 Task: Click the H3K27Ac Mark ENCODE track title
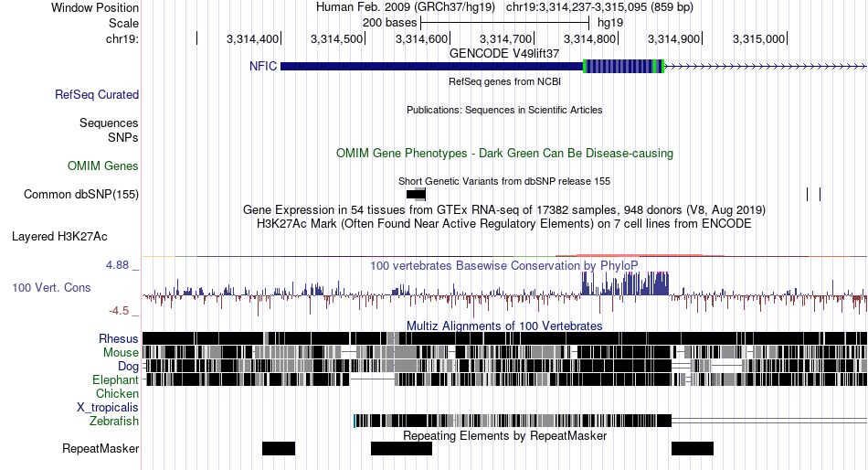(x=503, y=224)
